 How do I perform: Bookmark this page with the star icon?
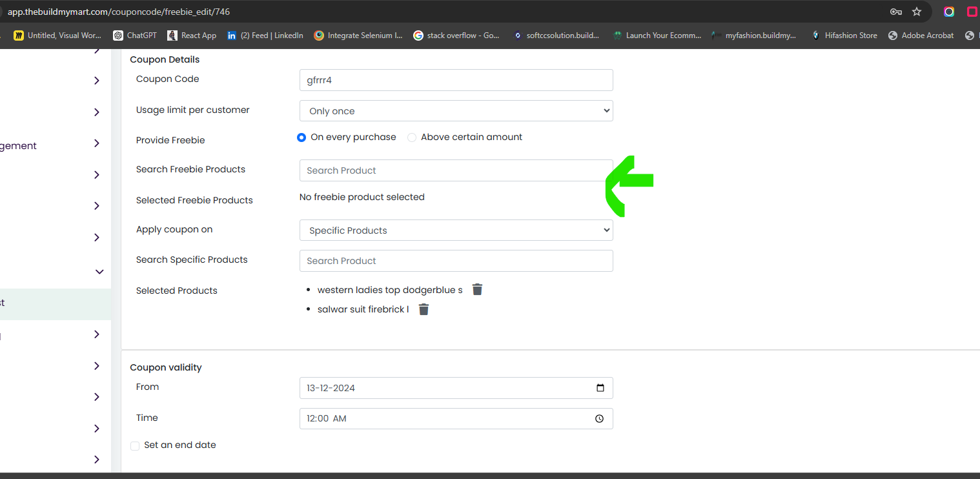pyautogui.click(x=917, y=12)
